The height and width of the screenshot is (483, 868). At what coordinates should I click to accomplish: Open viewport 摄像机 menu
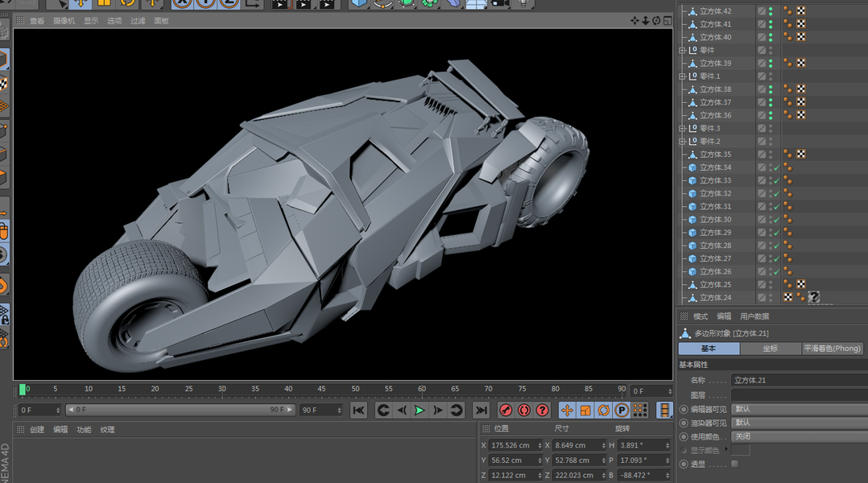(64, 21)
